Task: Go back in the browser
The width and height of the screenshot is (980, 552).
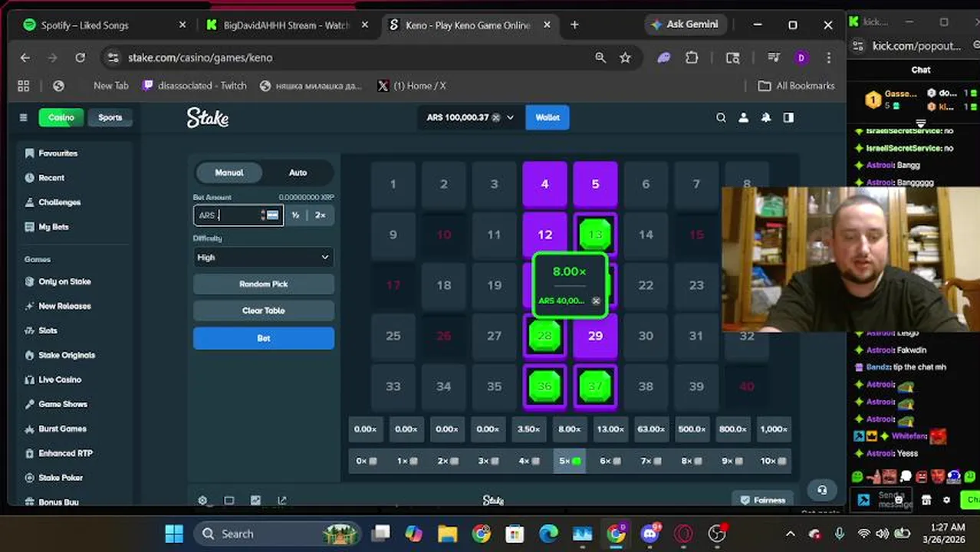Action: 25,58
